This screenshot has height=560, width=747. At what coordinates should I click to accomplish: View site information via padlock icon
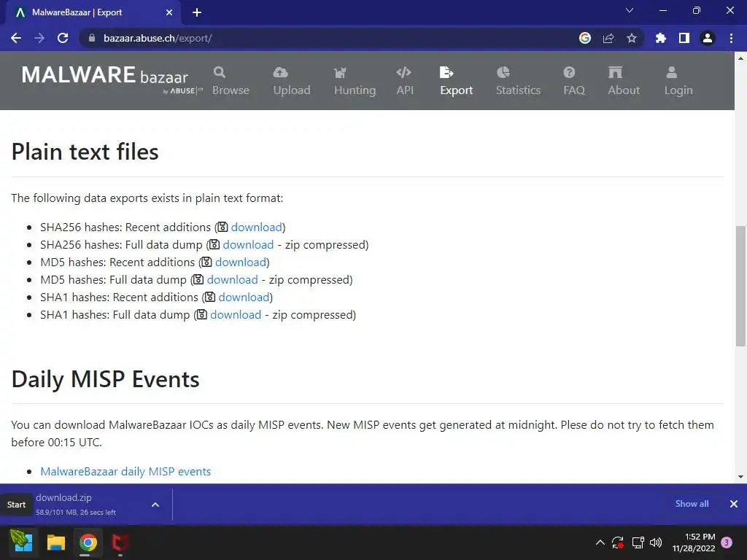[92, 38]
